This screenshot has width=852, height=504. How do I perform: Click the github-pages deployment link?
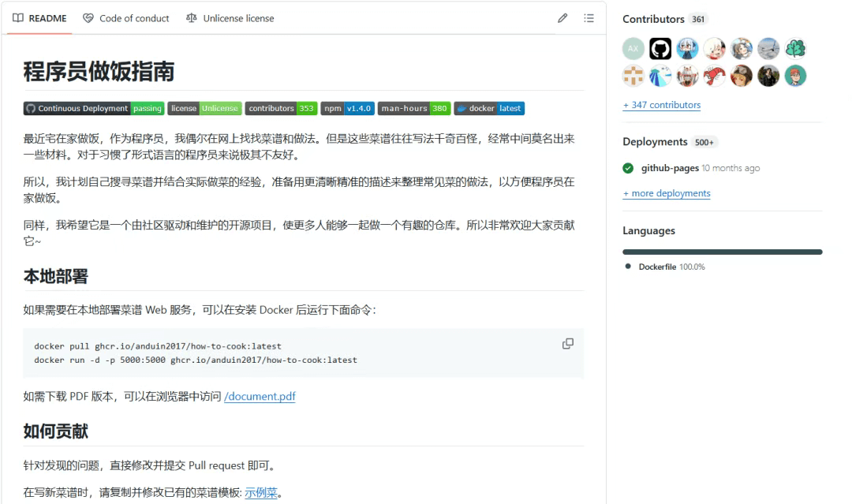click(670, 168)
